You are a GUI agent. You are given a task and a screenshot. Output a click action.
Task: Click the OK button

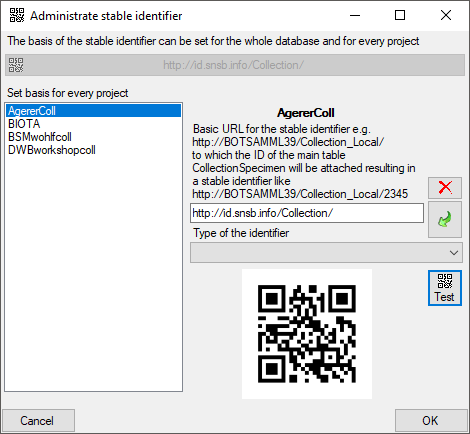(431, 421)
